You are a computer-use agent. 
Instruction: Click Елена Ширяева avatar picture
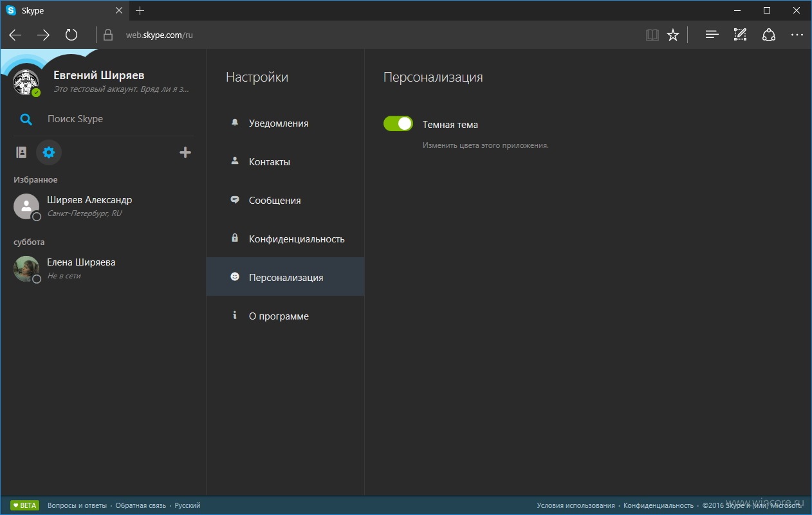point(26,269)
